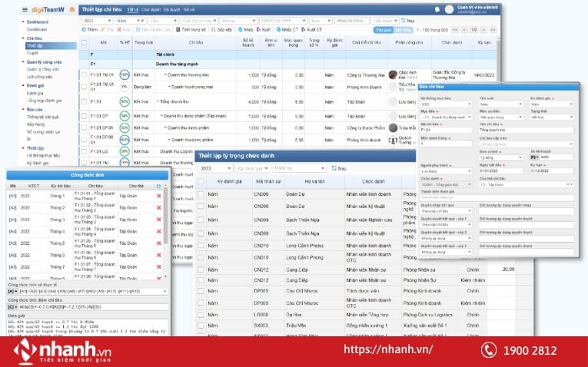
Task: Tick checkbox for first Đoàn Dư row
Action: click(x=201, y=194)
